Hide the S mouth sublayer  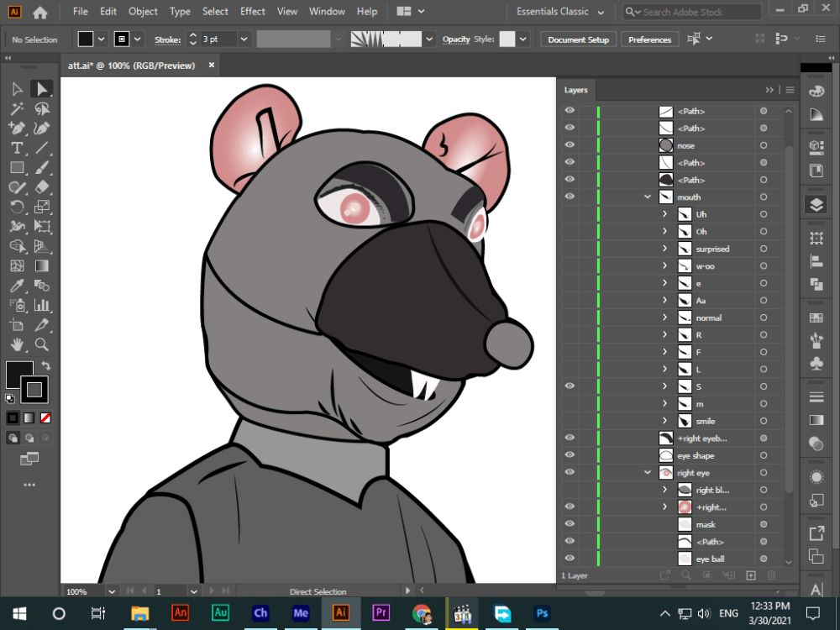570,386
